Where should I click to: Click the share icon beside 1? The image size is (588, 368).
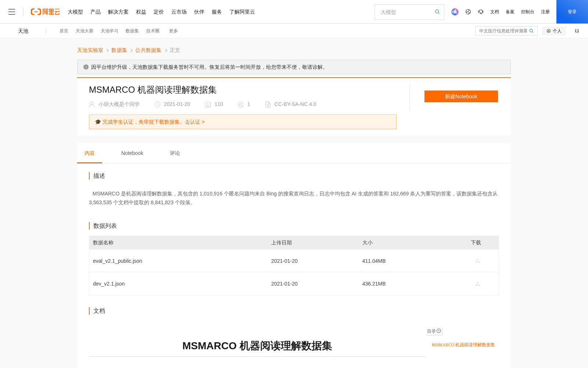click(x=241, y=105)
